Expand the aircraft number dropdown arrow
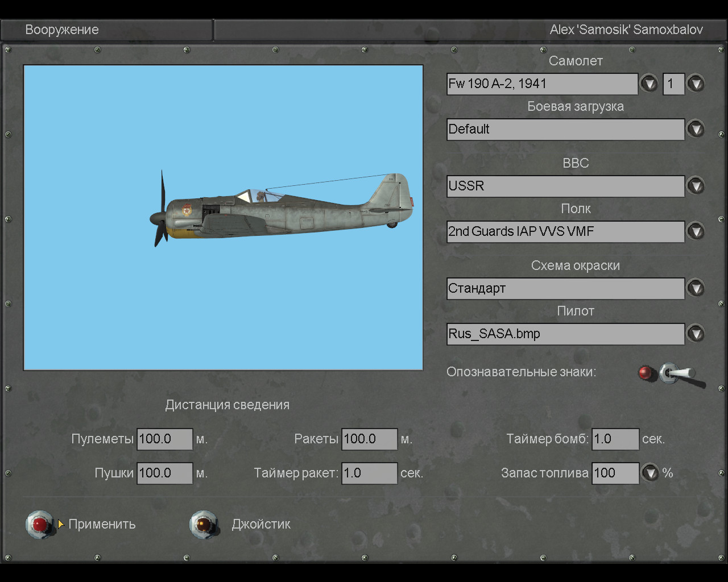This screenshot has width=728, height=582. click(x=696, y=84)
